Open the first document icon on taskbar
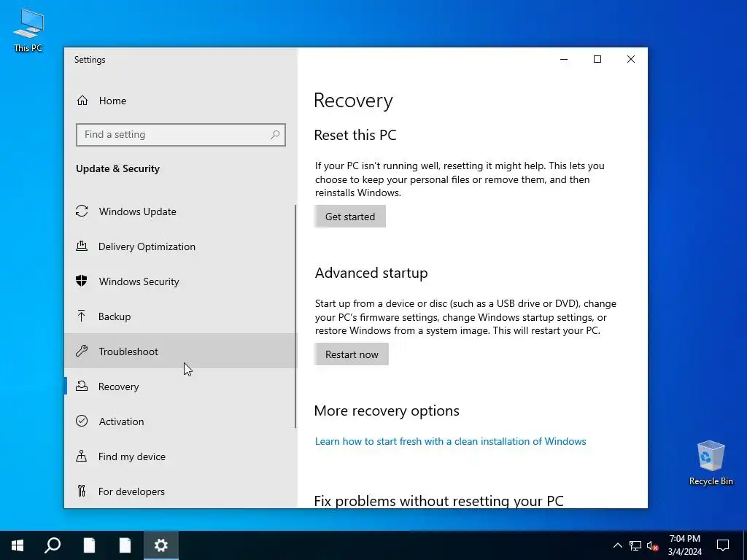Image resolution: width=747 pixels, height=560 pixels. tap(89, 545)
